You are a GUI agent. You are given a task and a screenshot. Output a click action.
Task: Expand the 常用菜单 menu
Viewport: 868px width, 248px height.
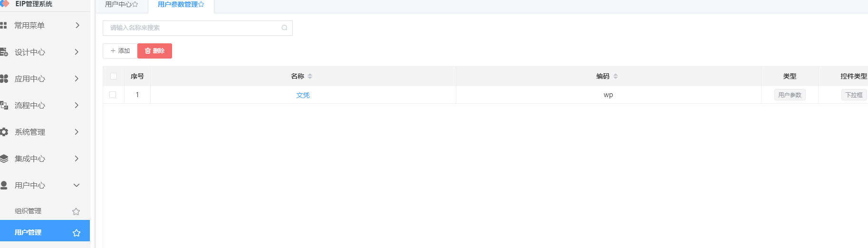[45, 25]
